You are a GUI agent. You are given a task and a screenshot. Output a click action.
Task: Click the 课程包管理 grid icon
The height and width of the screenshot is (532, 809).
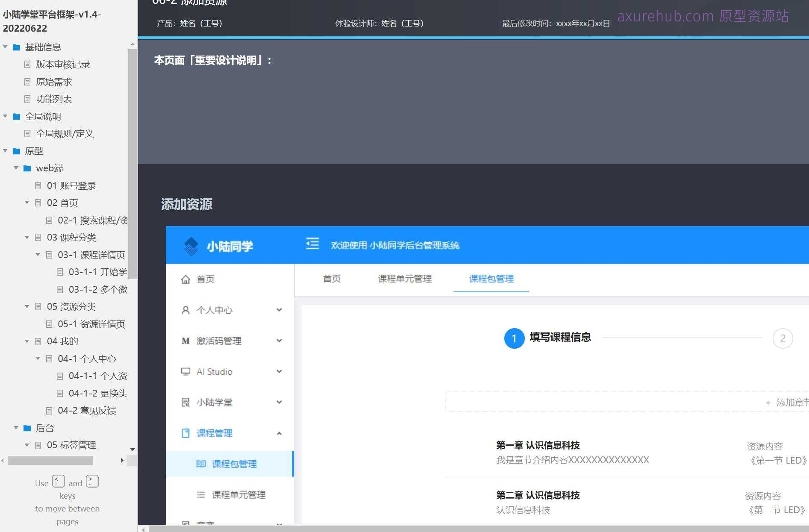pos(201,464)
